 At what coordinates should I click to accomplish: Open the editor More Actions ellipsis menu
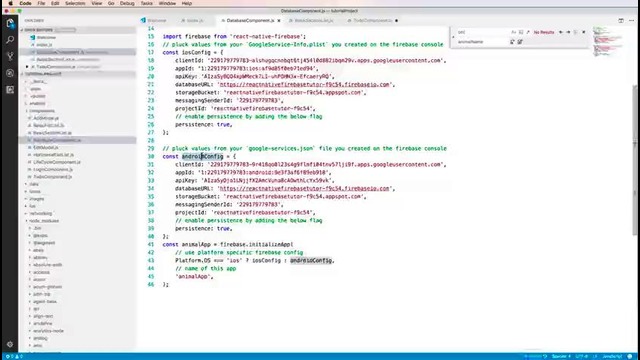631,20
